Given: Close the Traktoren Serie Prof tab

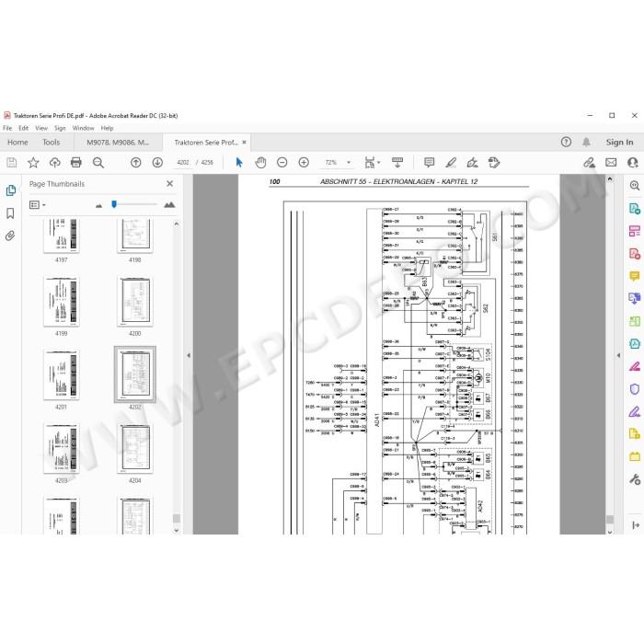Looking at the screenshot, I should [x=244, y=142].
